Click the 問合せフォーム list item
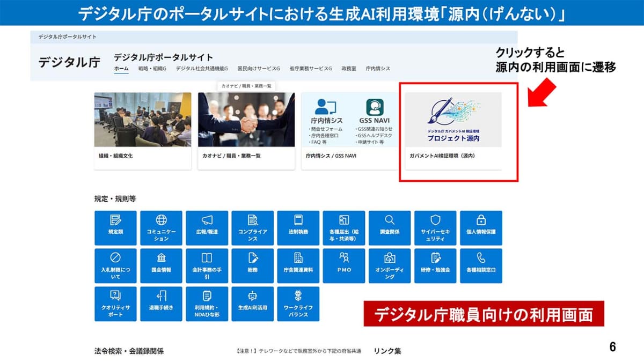 [326, 129]
